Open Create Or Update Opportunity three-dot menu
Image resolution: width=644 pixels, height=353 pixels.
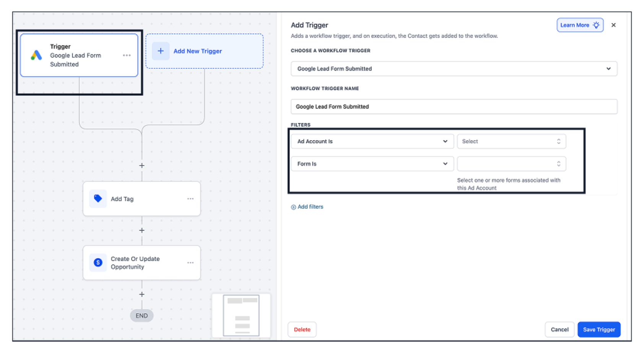click(x=190, y=263)
